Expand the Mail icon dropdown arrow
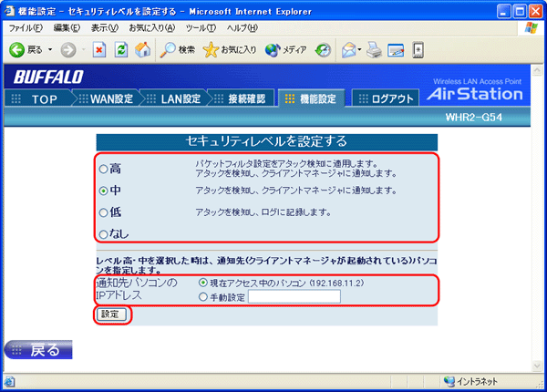This screenshot has width=547, height=392. [x=360, y=50]
